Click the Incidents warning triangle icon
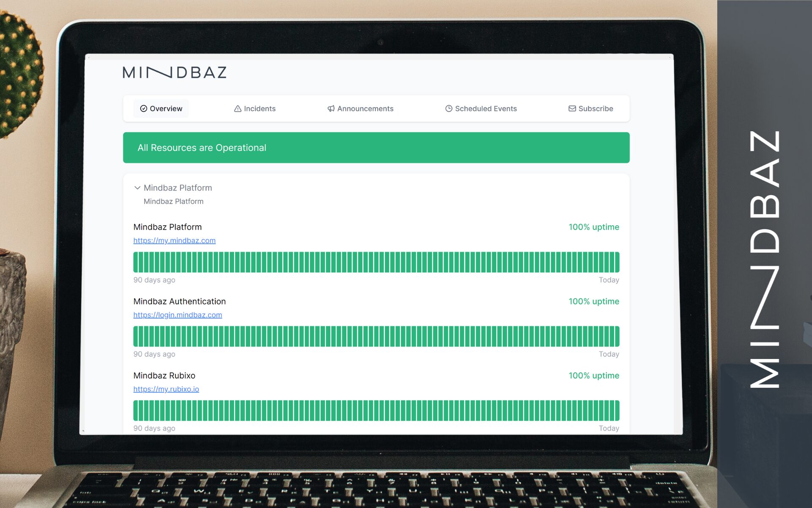This screenshot has height=508, width=812. pos(238,109)
